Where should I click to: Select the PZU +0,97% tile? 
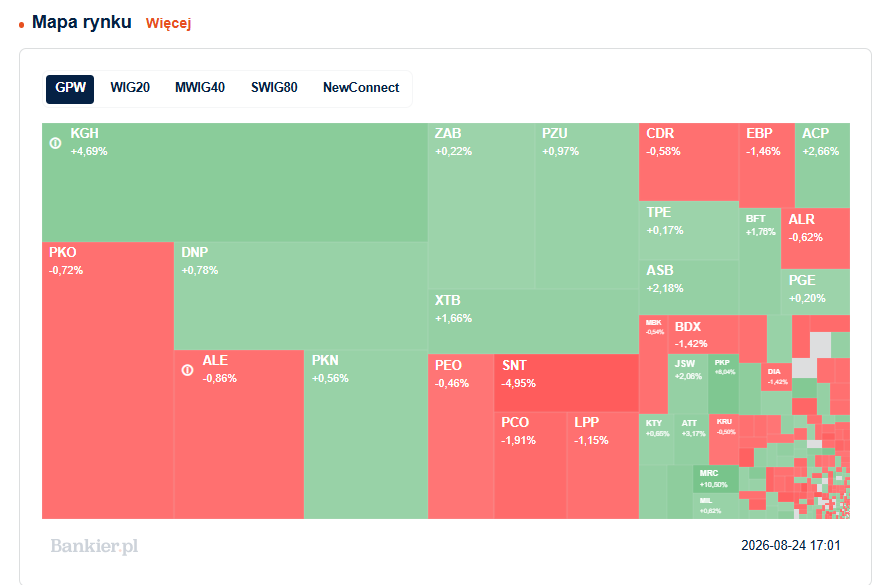pos(587,206)
